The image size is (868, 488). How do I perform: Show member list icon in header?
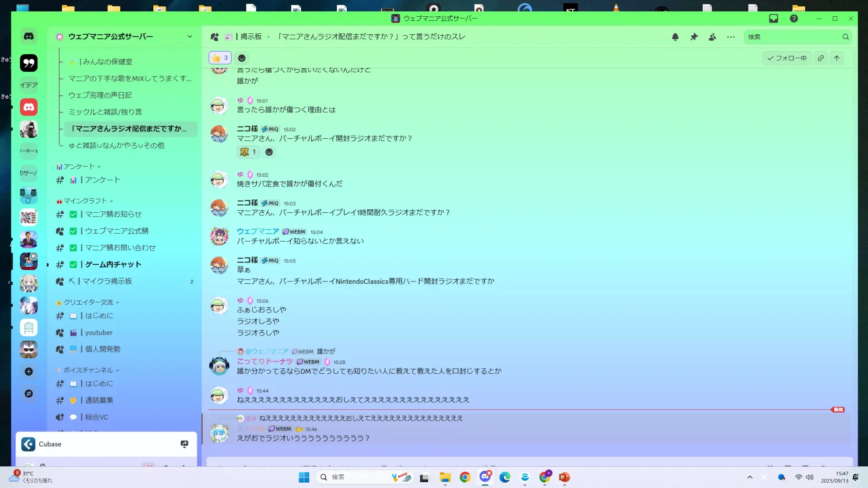712,37
